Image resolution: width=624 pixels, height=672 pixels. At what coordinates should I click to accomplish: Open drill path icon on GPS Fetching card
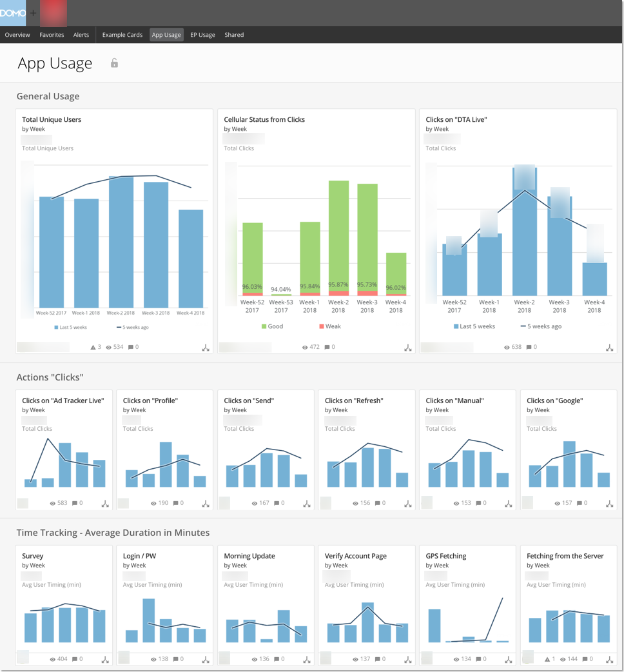[508, 658]
